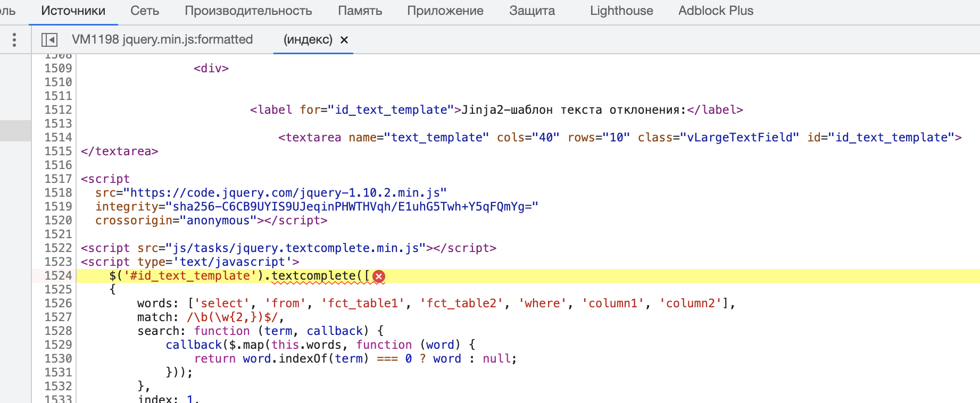Click line number 1526 in the gutter

58,303
